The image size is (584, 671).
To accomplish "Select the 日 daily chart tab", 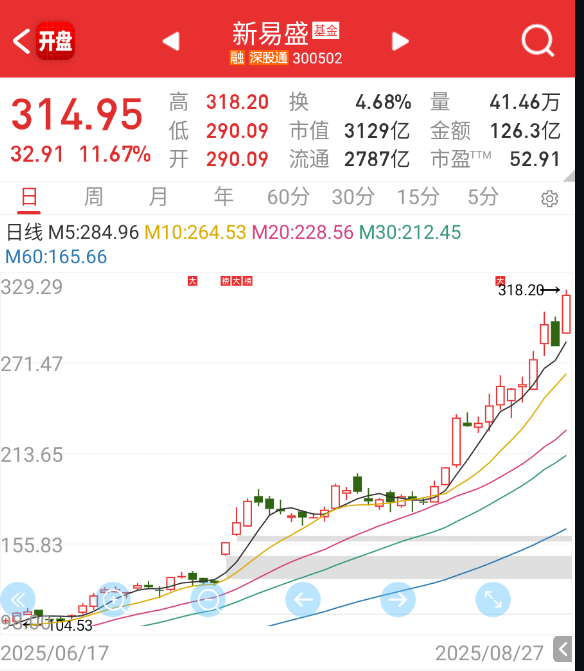I will (x=29, y=197).
